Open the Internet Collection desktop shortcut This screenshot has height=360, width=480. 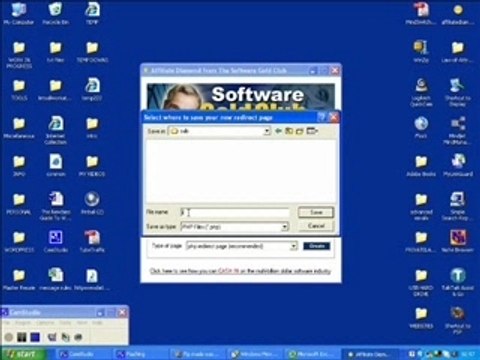click(x=55, y=130)
